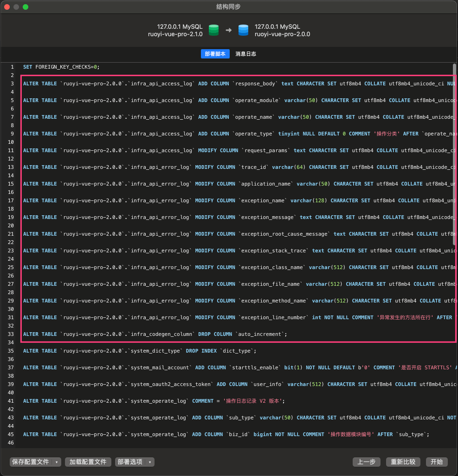Go back with the 上一步 button
The image size is (458, 476).
[367, 462]
